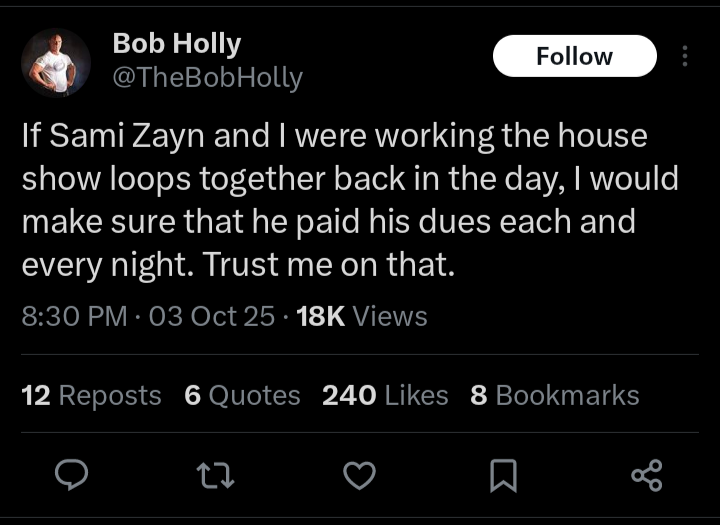Open the 6 Quotes list
The image size is (720, 525).
[x=242, y=395]
